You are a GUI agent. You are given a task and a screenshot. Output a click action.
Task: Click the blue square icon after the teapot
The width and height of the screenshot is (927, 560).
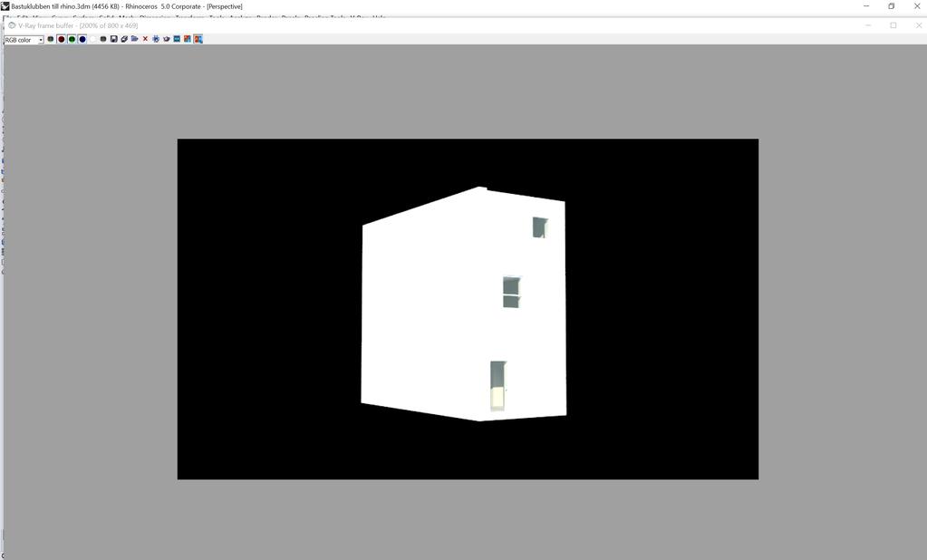click(177, 39)
